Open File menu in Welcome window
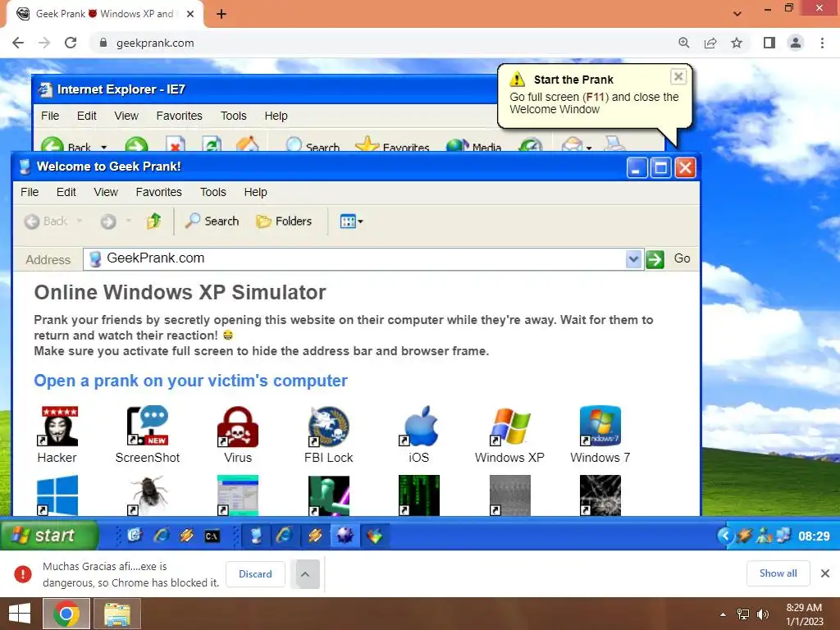Image resolution: width=840 pixels, height=630 pixels. [x=30, y=192]
